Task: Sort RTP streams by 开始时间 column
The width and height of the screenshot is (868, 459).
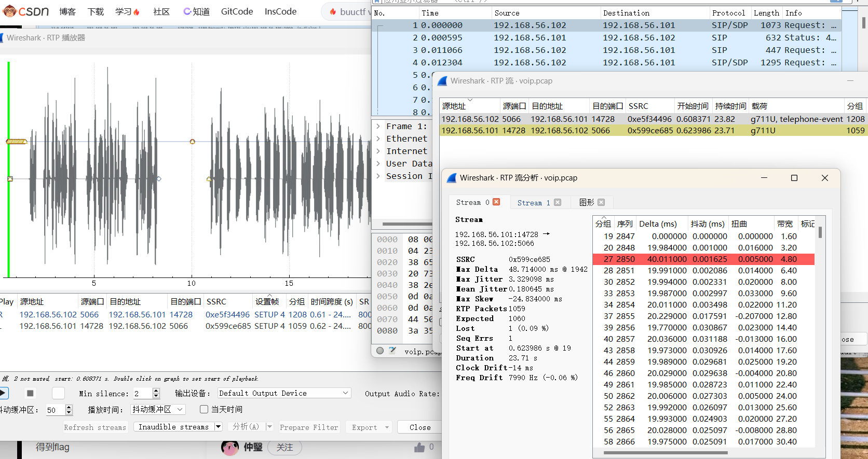Action: click(x=693, y=106)
